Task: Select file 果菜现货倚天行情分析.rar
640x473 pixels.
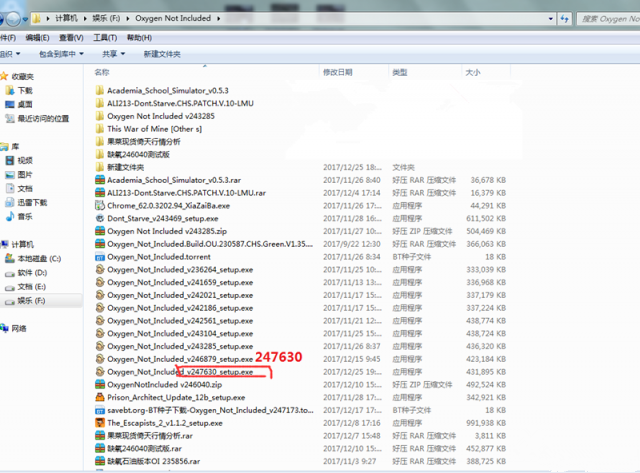Action: click(150, 435)
